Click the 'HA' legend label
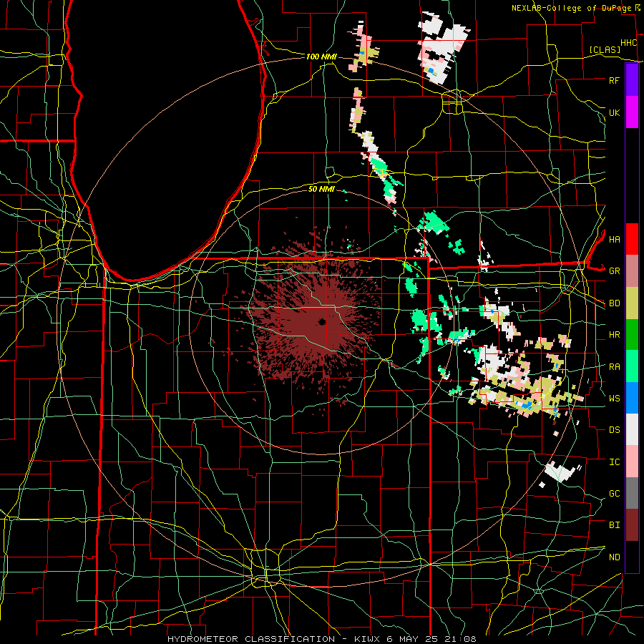 pyautogui.click(x=614, y=240)
